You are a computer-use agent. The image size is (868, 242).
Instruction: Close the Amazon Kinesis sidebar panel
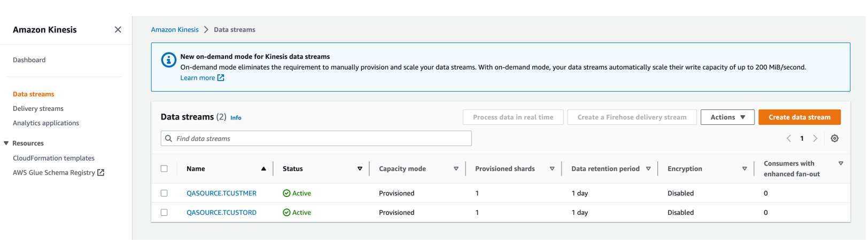click(118, 29)
